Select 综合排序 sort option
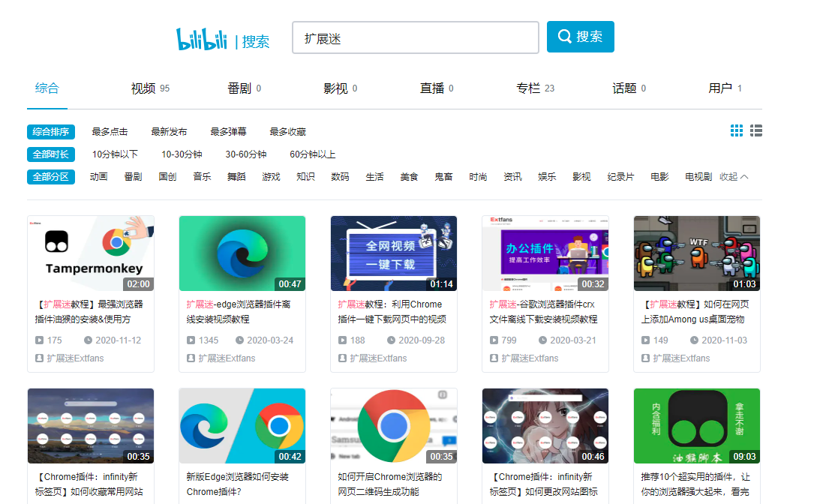 (x=51, y=132)
